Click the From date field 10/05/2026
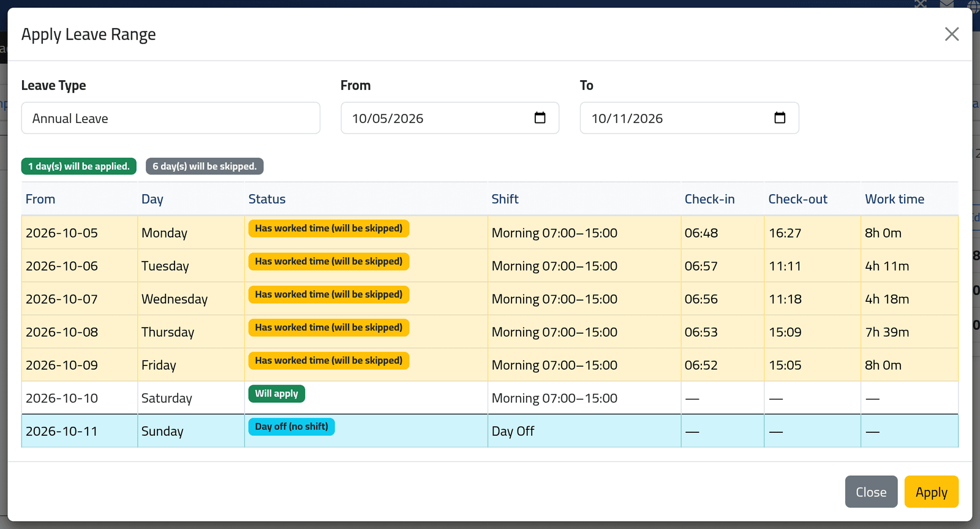Viewport: 980px width, 529px height. pyautogui.click(x=450, y=118)
